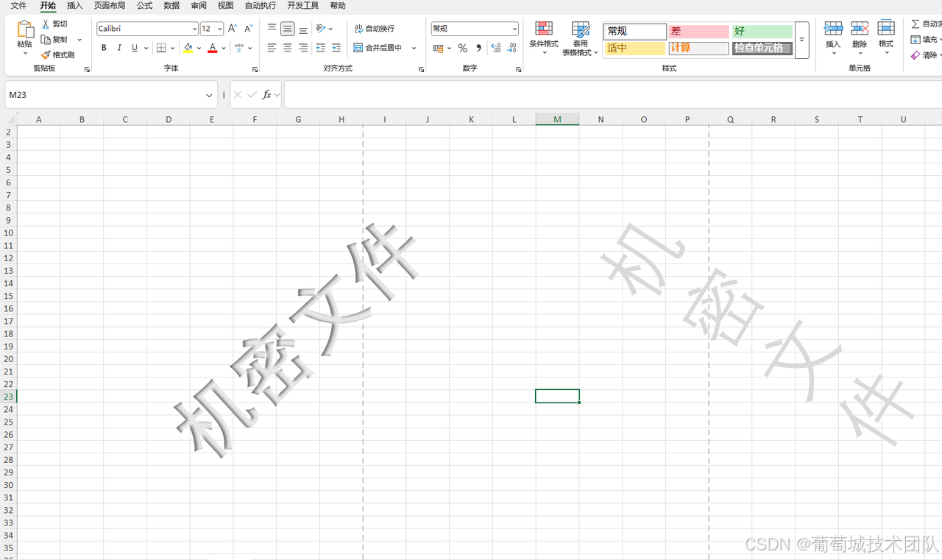Switch to the Developer (开发工具) tab
Image resolution: width=942 pixels, height=560 pixels.
pyautogui.click(x=303, y=6)
